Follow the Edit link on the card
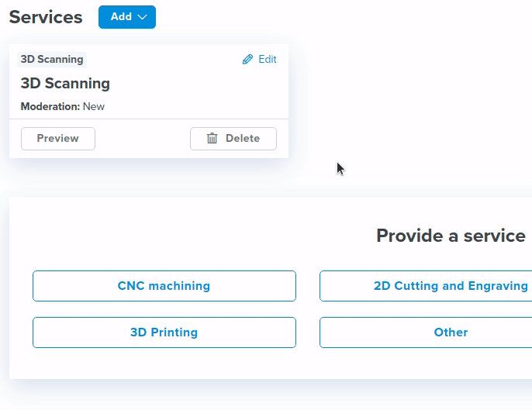Screen dimensions: 532x410 (x=267, y=60)
